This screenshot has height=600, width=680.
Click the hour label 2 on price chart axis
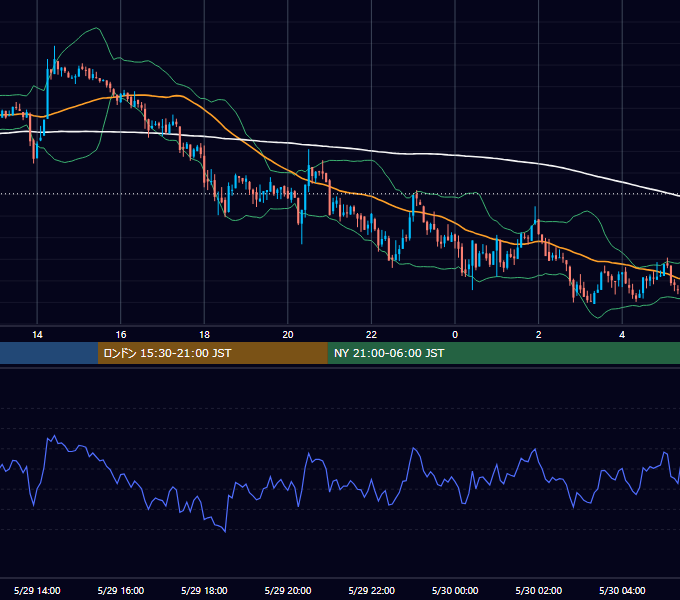click(539, 335)
